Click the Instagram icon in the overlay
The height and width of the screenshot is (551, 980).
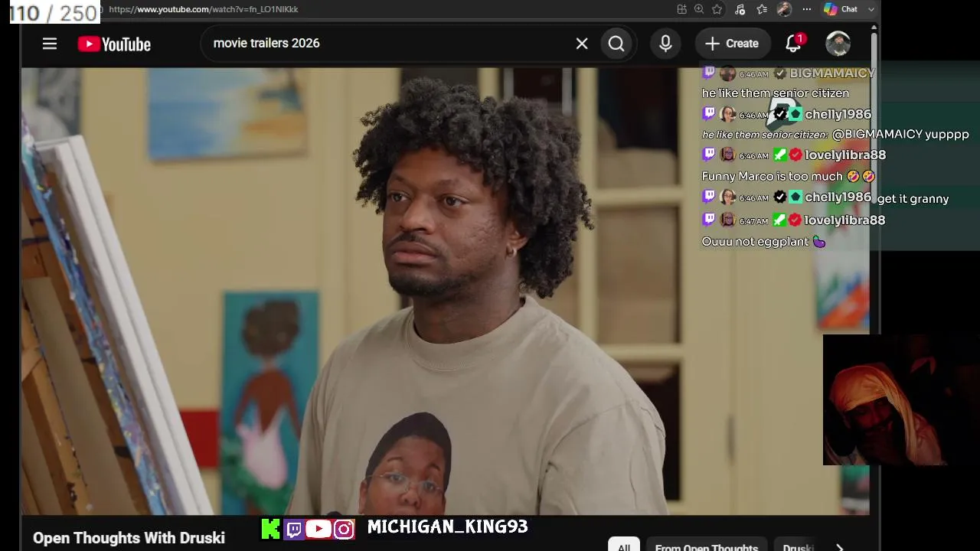(345, 529)
